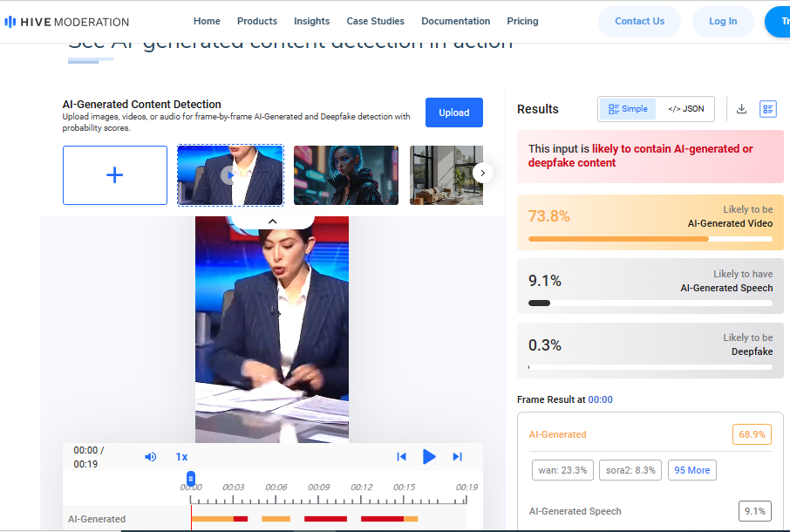Click the Hive Moderation logo
Image resolution: width=790 pixels, height=532 pixels.
[x=67, y=22]
